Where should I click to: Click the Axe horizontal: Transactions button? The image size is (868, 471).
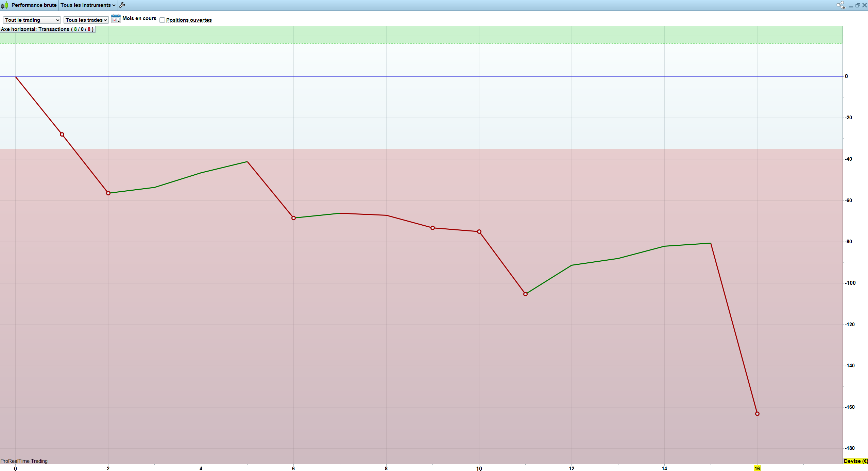coord(47,29)
